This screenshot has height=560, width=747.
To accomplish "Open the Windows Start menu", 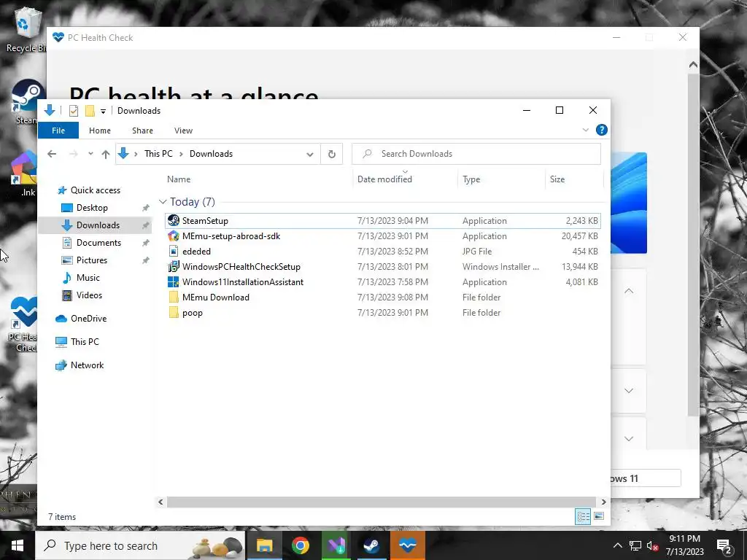I will click(x=18, y=545).
